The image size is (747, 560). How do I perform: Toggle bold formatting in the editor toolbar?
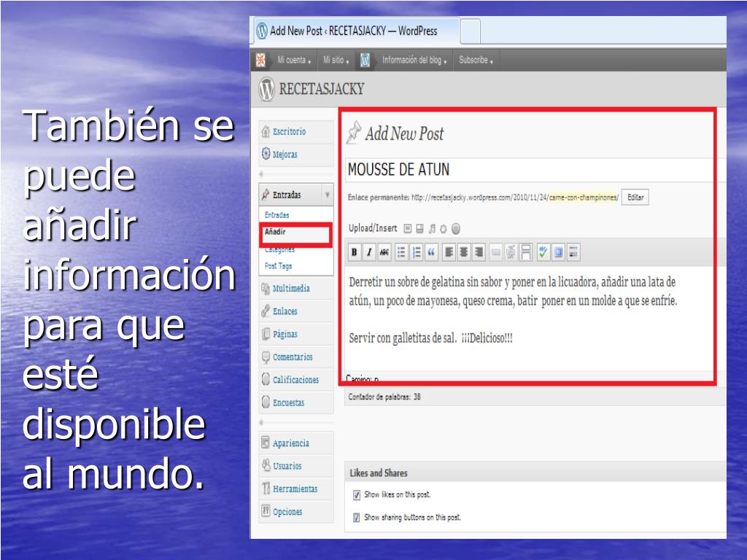click(354, 252)
